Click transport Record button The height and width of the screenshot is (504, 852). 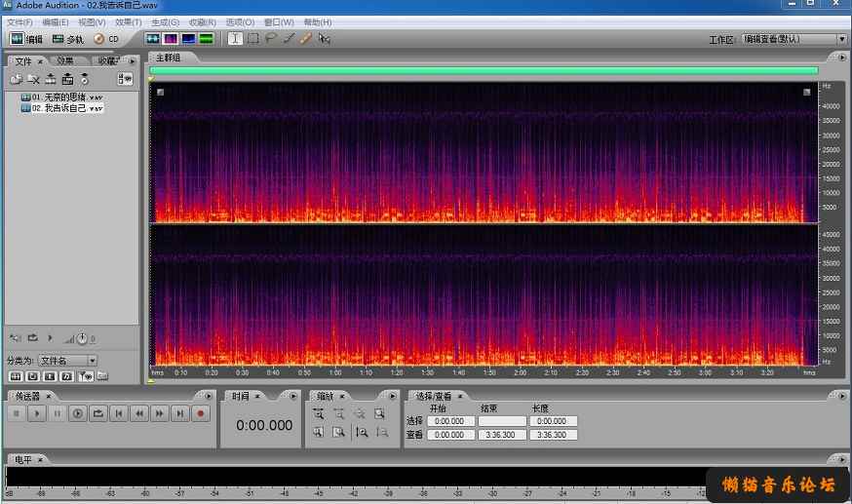[x=201, y=414]
